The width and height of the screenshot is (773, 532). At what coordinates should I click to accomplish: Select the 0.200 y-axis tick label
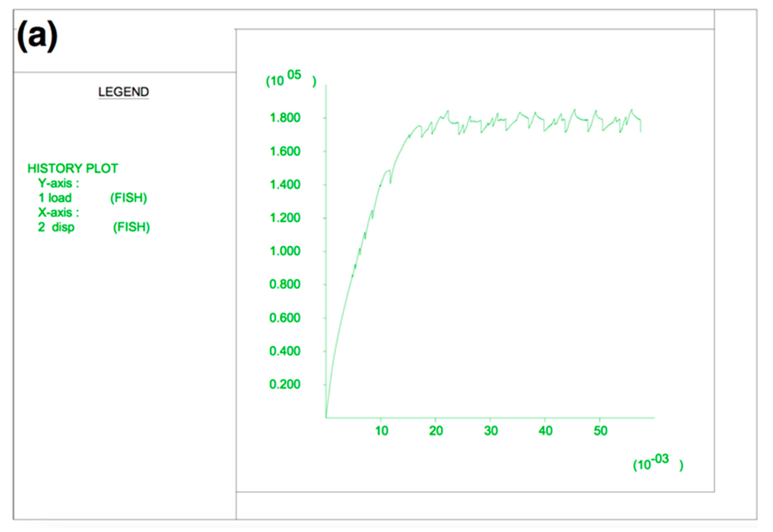(x=285, y=384)
